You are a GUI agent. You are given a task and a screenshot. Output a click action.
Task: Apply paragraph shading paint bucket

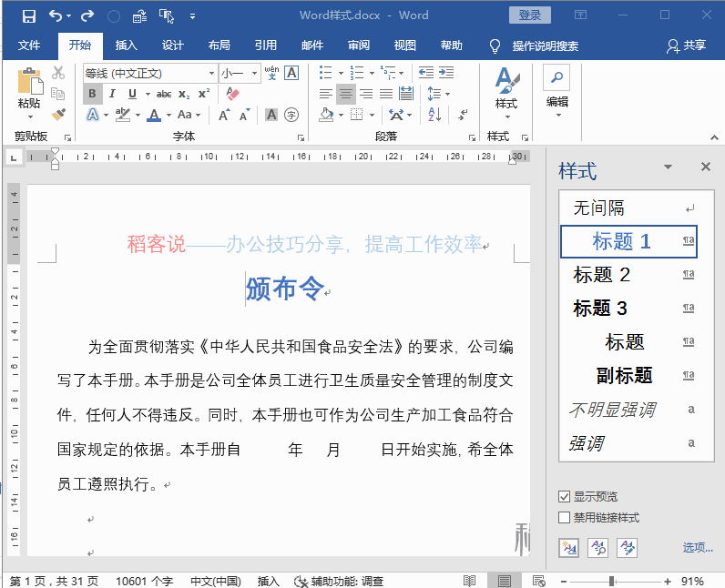click(326, 115)
